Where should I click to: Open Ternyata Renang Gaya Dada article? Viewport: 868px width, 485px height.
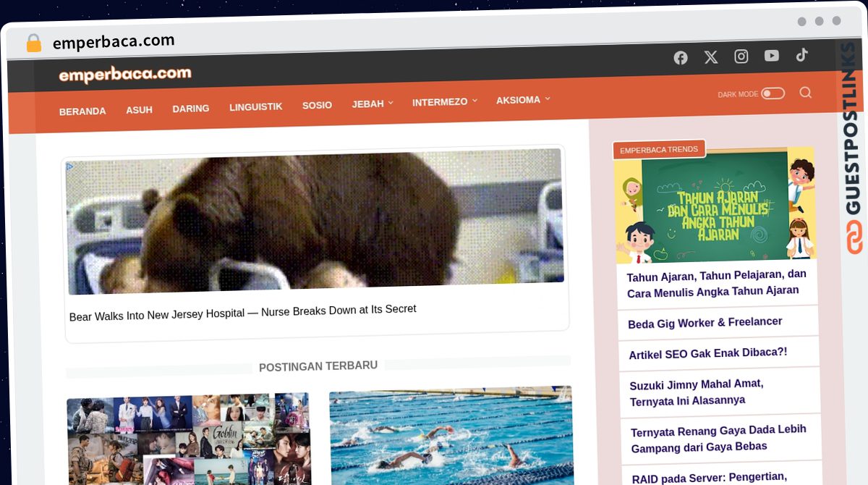pyautogui.click(x=719, y=439)
